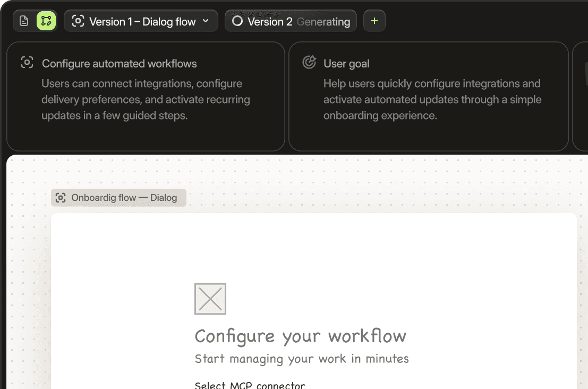Click the chevron beside Version 1 – Dialog flow
This screenshot has width=588, height=389.
coord(206,21)
